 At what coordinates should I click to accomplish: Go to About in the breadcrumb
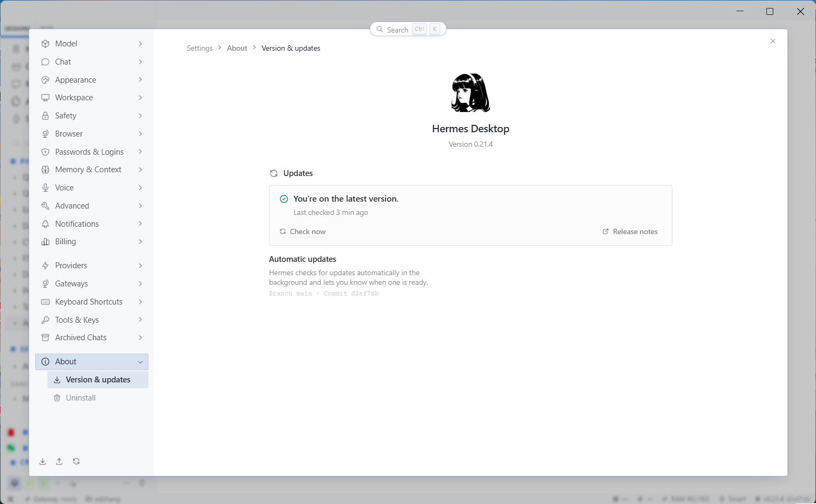pos(237,48)
